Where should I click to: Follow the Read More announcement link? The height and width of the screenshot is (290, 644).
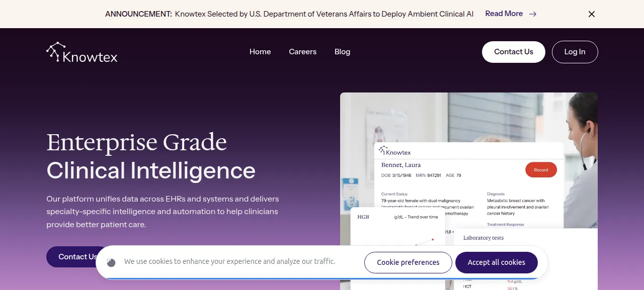tap(504, 14)
